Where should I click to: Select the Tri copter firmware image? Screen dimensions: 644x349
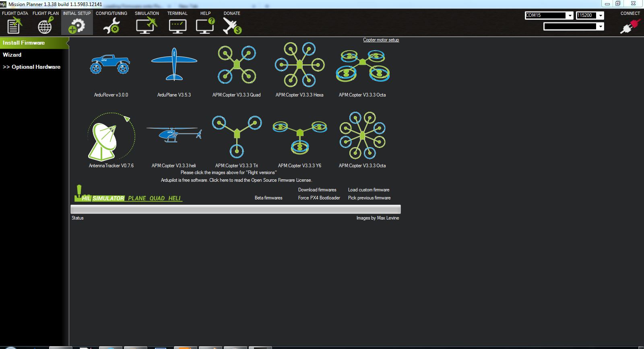coord(237,136)
